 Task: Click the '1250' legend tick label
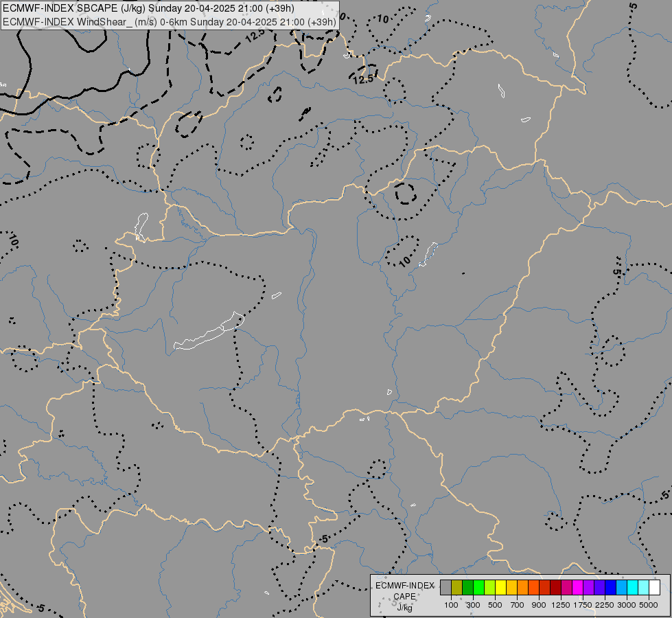coord(561,605)
